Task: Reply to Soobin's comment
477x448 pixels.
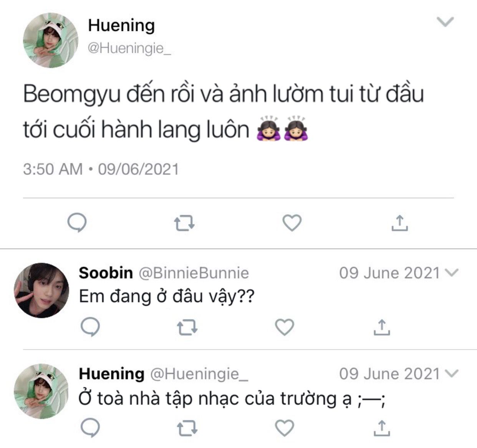Action: tap(90, 327)
